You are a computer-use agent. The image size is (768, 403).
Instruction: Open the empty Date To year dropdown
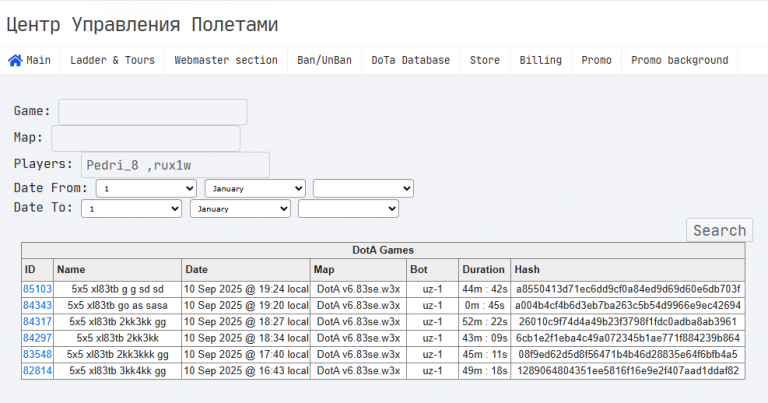(x=348, y=209)
